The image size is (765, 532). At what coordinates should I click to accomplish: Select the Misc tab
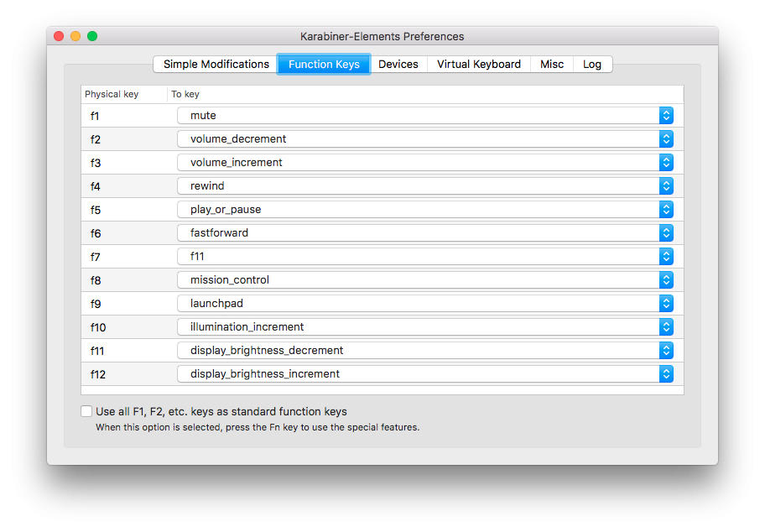551,65
